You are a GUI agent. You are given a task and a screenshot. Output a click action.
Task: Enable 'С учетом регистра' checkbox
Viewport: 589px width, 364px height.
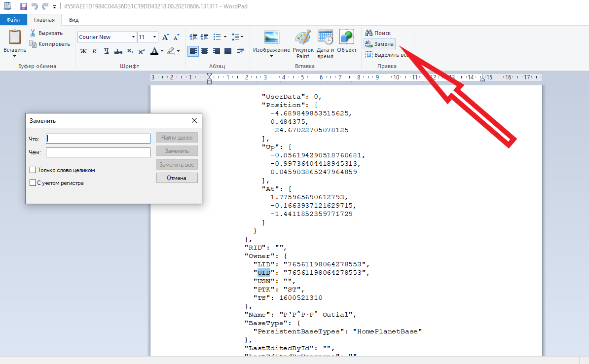click(x=33, y=183)
